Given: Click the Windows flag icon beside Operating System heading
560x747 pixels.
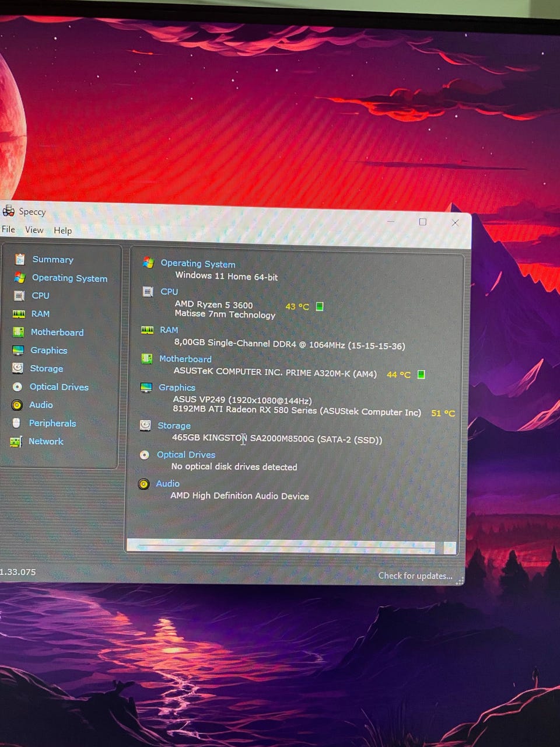Looking at the screenshot, I should coord(148,263).
